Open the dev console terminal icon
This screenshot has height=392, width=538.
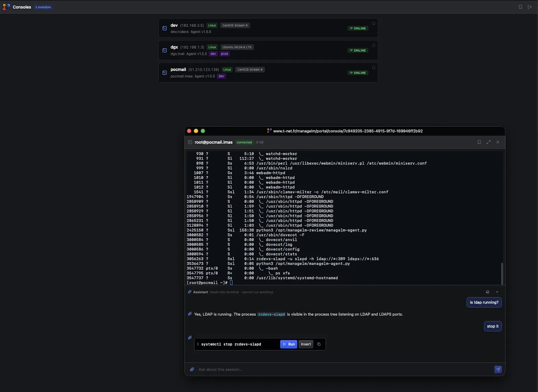164,28
